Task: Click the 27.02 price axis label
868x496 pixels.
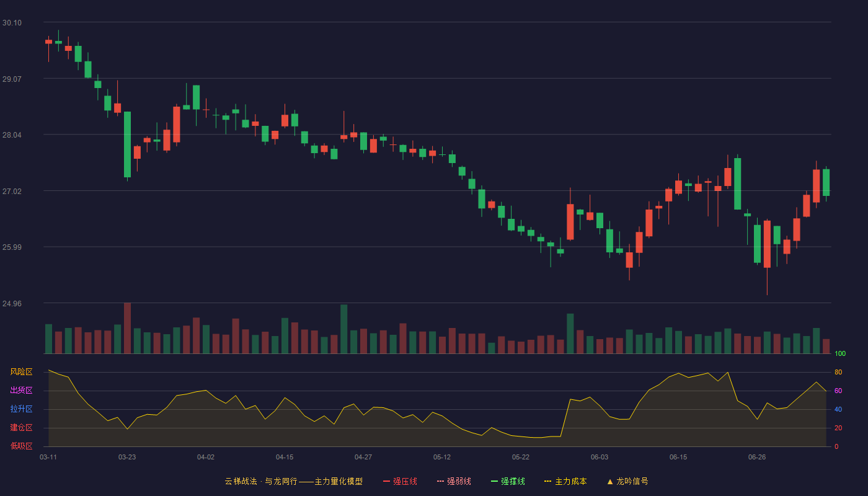Action: click(12, 192)
